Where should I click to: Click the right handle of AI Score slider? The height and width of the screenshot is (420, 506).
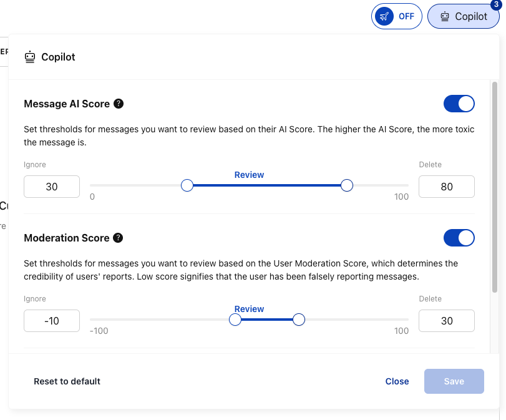coord(347,185)
